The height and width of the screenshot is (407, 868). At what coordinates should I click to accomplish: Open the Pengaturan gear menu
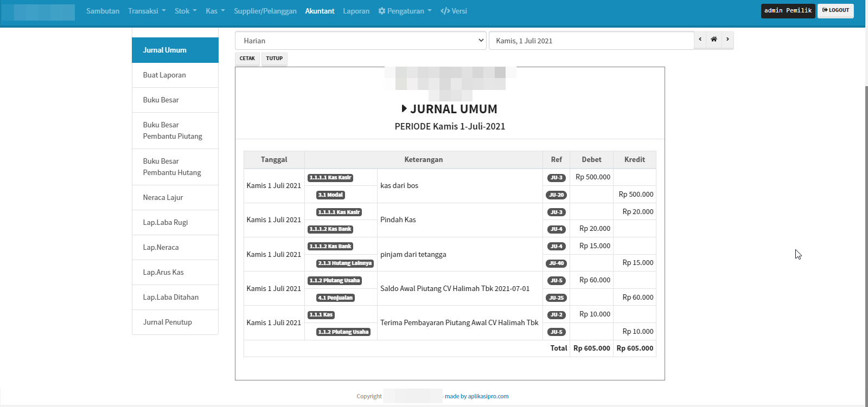coord(405,11)
